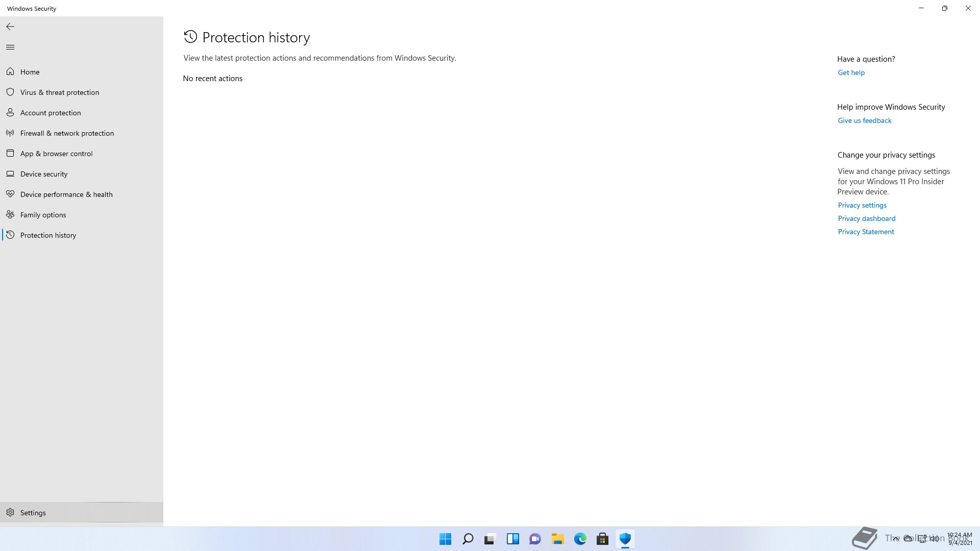Screen dimensions: 980x551
Task: Click the App & browser control window icon
Action: [10, 153]
